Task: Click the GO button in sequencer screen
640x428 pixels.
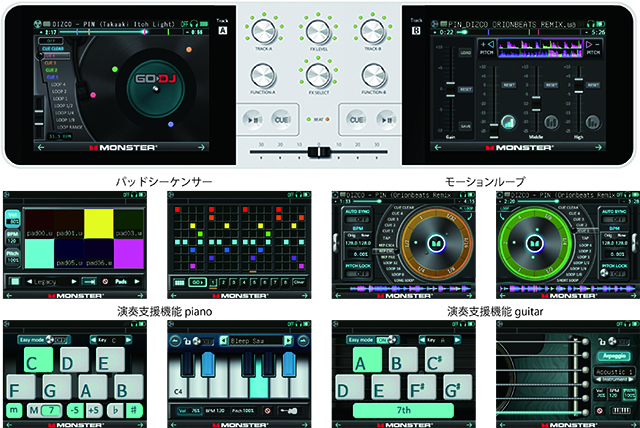Action: click(x=197, y=282)
